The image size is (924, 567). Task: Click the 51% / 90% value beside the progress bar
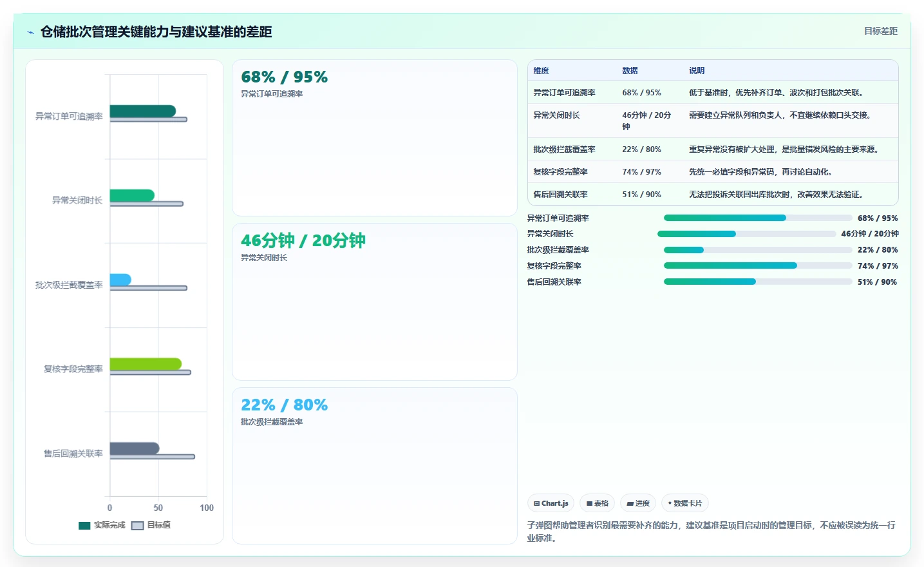(x=877, y=282)
